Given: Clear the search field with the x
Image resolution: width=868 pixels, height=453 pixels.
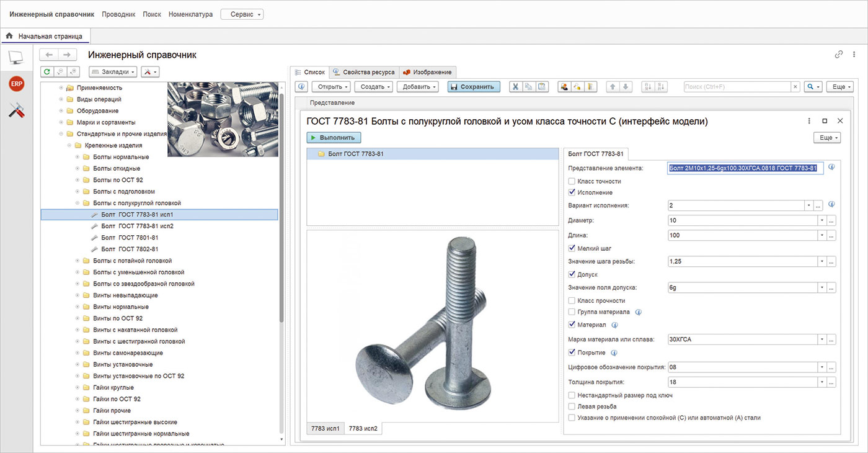Looking at the screenshot, I should (795, 87).
